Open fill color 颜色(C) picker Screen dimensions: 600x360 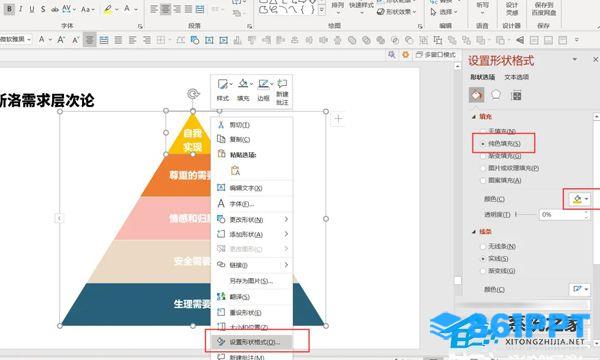coord(581,199)
